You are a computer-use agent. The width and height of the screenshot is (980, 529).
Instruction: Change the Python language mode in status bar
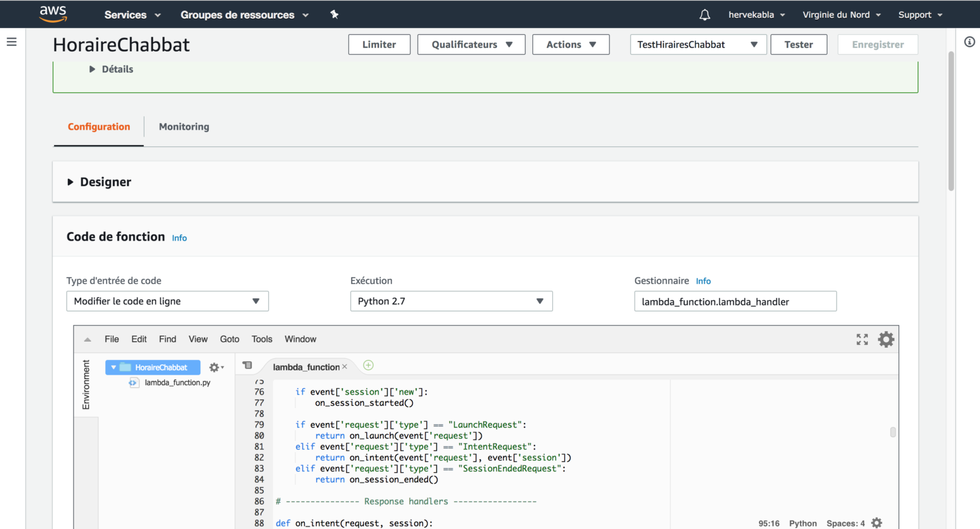(803, 523)
